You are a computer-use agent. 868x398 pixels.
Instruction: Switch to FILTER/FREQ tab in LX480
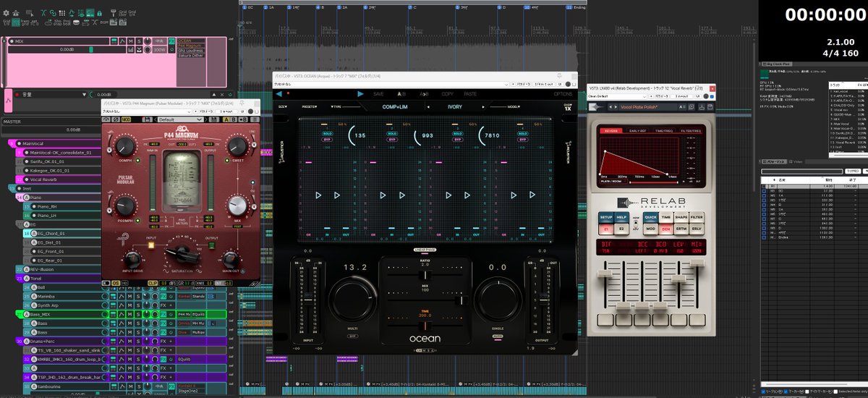(691, 130)
